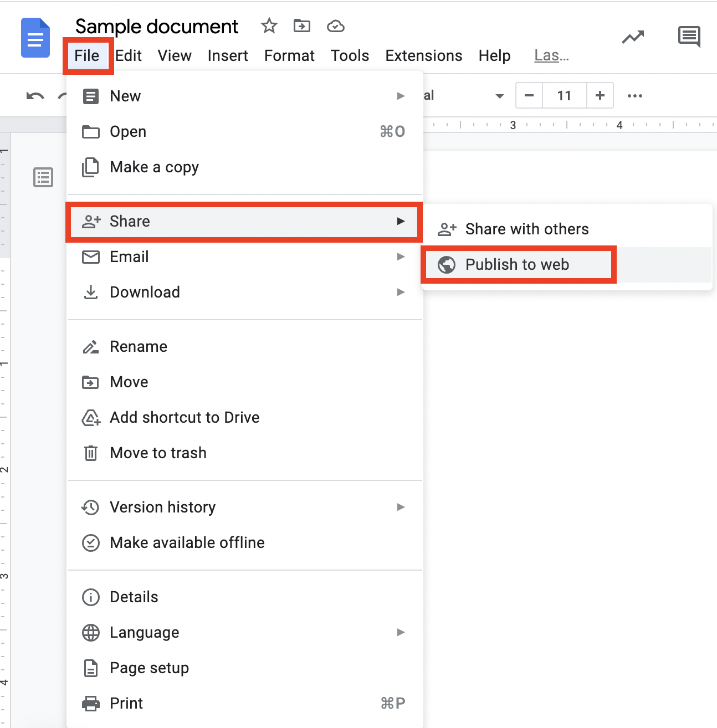717x728 pixels.
Task: Choose Move in File menu
Action: pyautogui.click(x=244, y=382)
